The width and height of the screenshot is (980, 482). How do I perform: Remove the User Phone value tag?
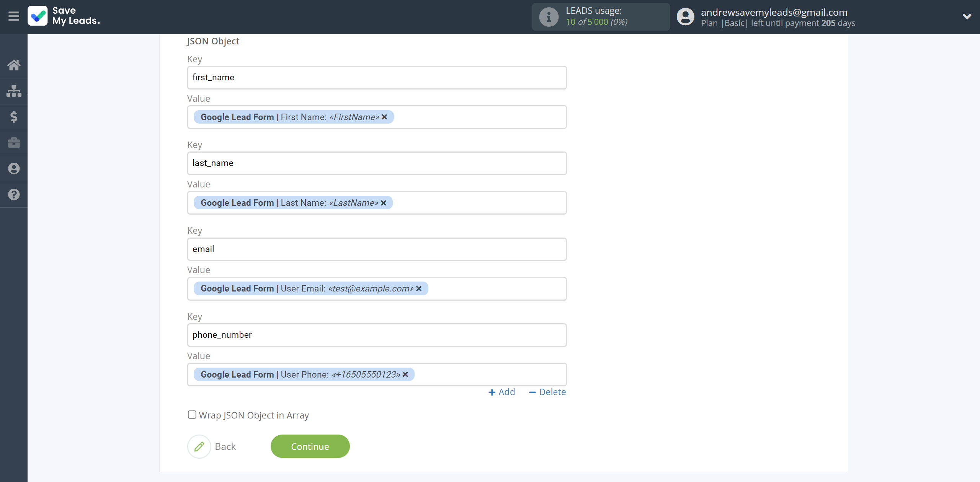click(405, 375)
